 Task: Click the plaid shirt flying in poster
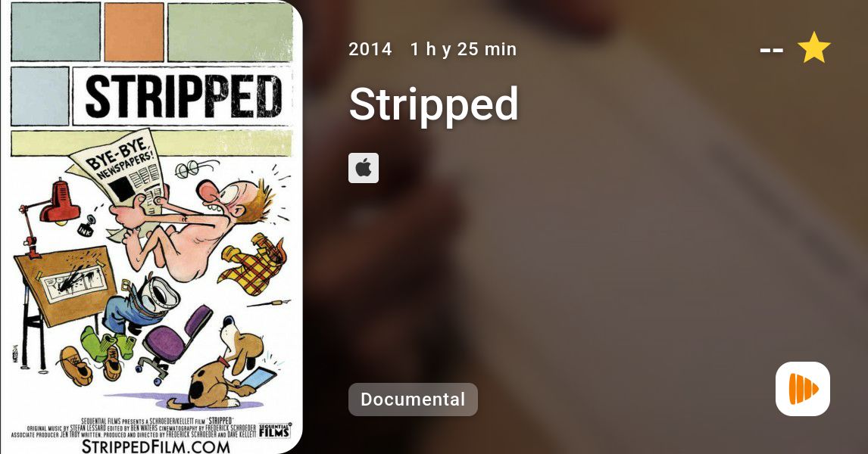pyautogui.click(x=252, y=266)
